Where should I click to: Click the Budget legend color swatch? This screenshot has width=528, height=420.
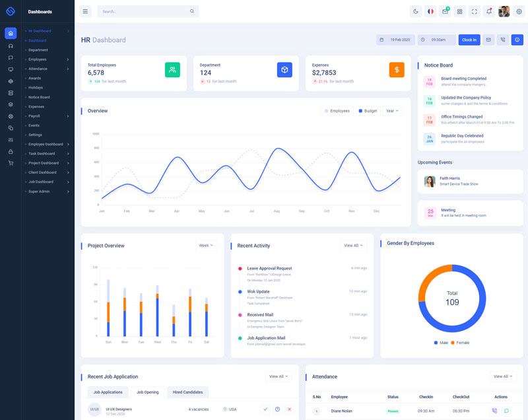(360, 111)
